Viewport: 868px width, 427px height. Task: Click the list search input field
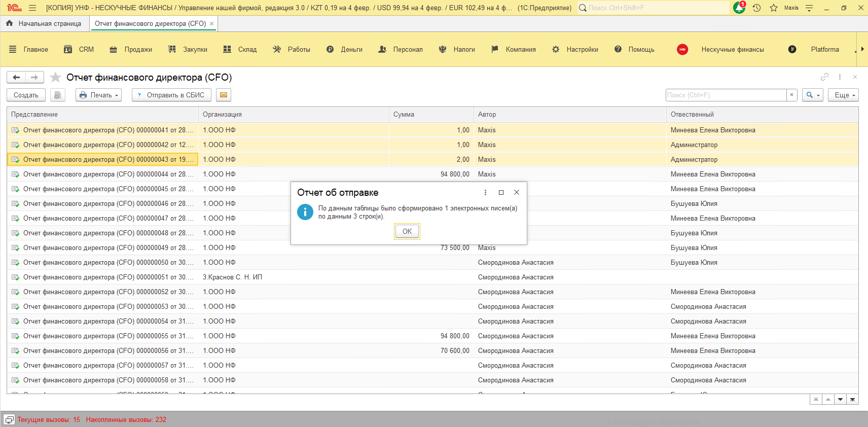point(726,95)
